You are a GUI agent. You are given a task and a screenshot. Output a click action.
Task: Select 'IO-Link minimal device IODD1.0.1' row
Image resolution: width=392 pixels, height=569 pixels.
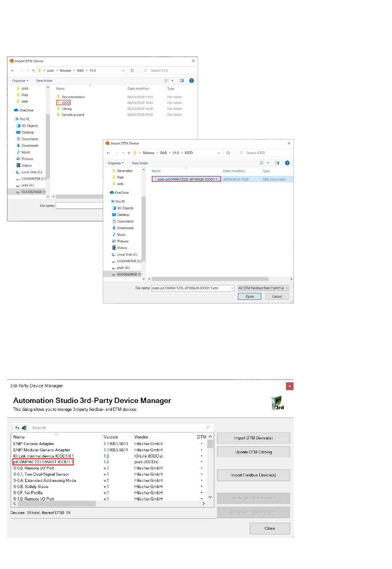(43, 456)
